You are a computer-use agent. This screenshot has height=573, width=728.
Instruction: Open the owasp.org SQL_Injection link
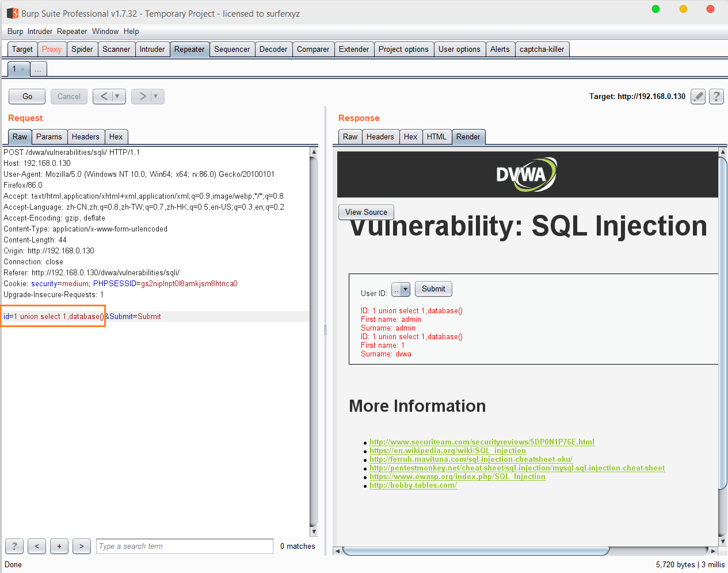(x=458, y=476)
